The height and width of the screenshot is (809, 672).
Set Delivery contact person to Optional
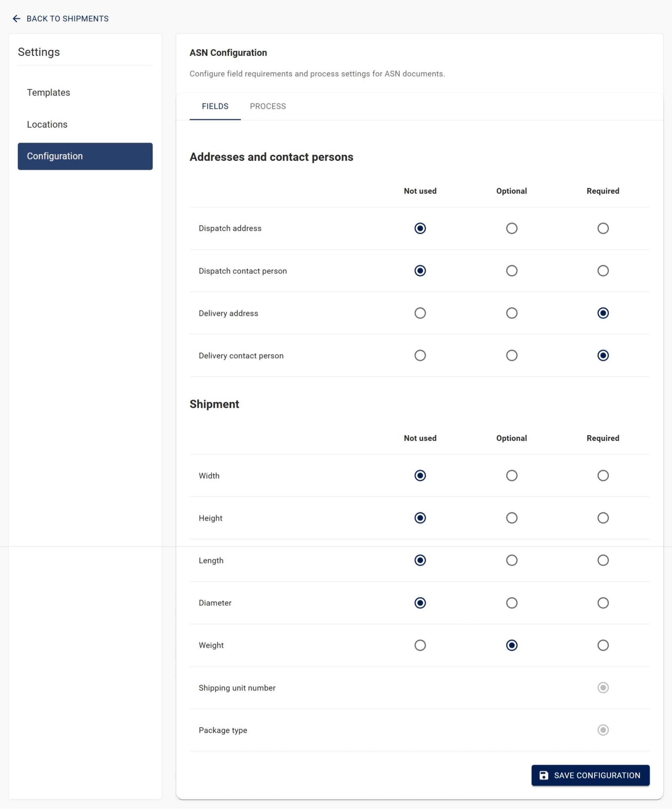(x=511, y=356)
